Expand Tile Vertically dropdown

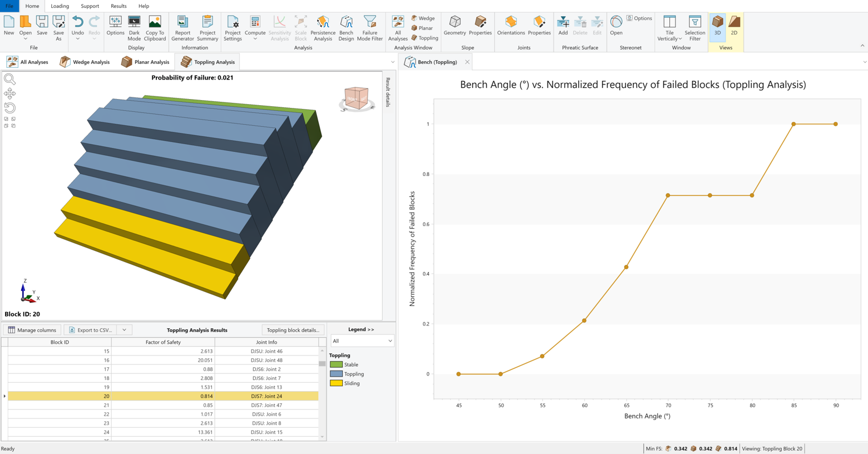(x=680, y=39)
